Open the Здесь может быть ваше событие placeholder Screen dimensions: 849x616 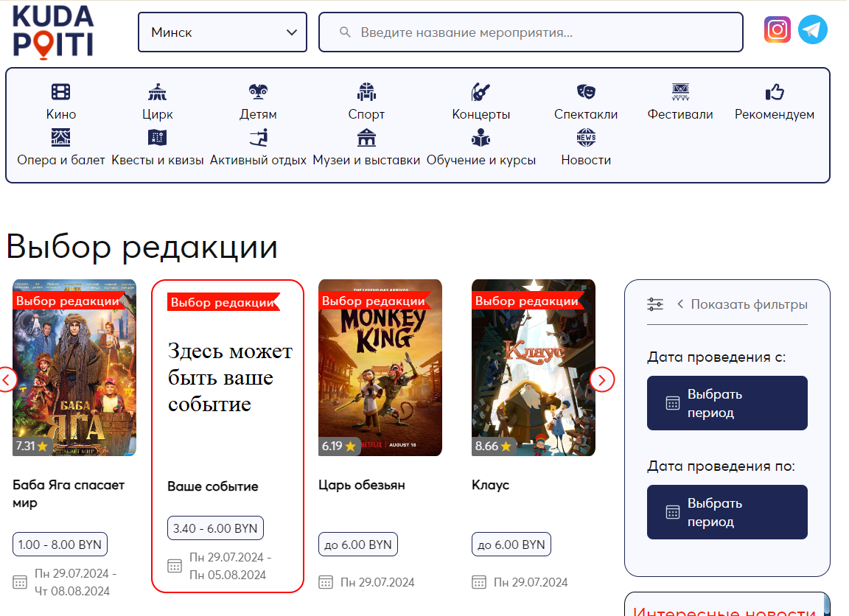(x=230, y=377)
